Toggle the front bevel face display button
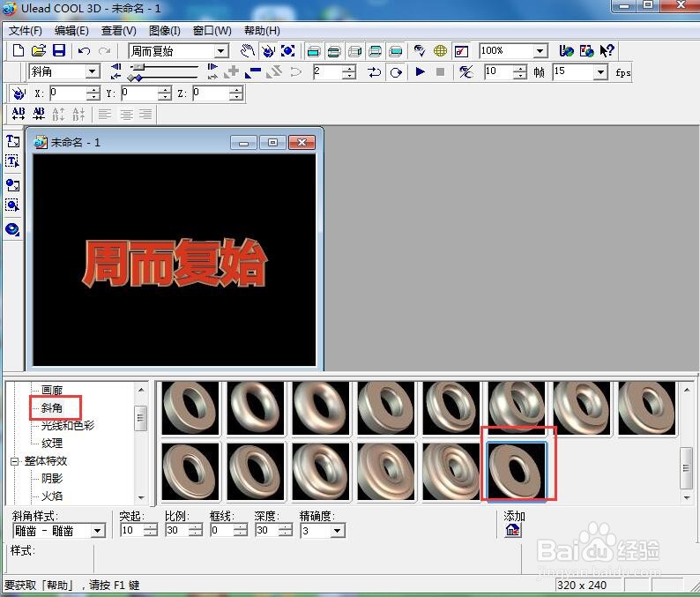The image size is (700, 597). [x=334, y=51]
